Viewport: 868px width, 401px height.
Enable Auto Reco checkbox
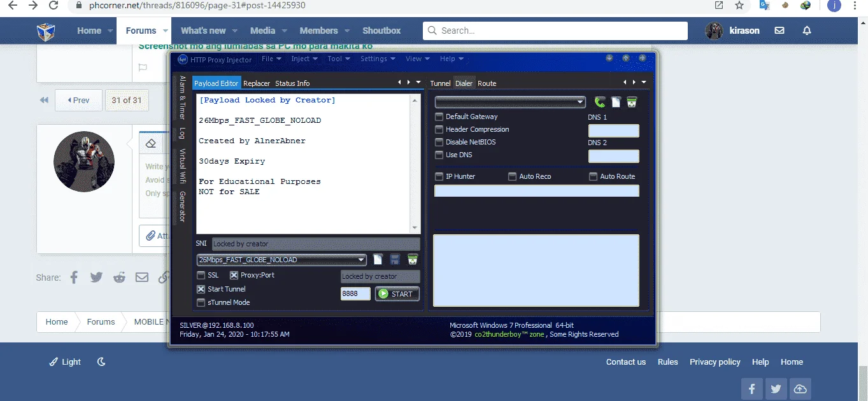click(512, 176)
